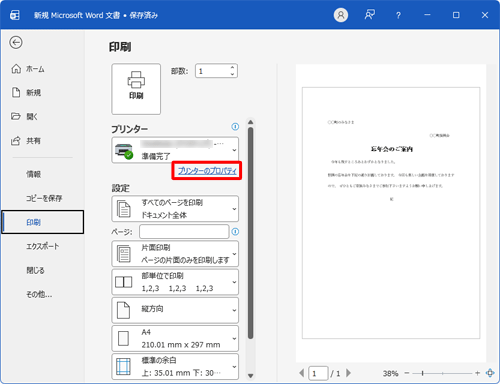Image resolution: width=500 pixels, height=384 pixels.
Task: Click the settings scrollbar up arrow
Action: [251, 122]
